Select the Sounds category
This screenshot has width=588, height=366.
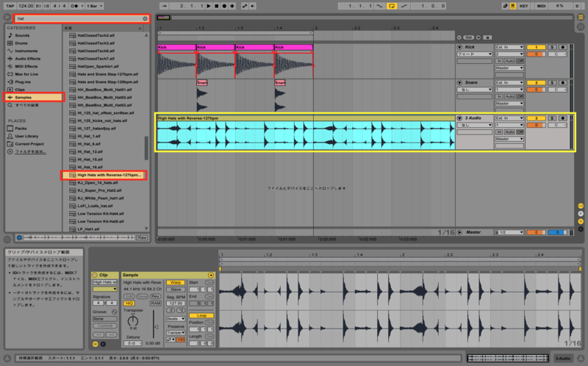click(x=22, y=35)
